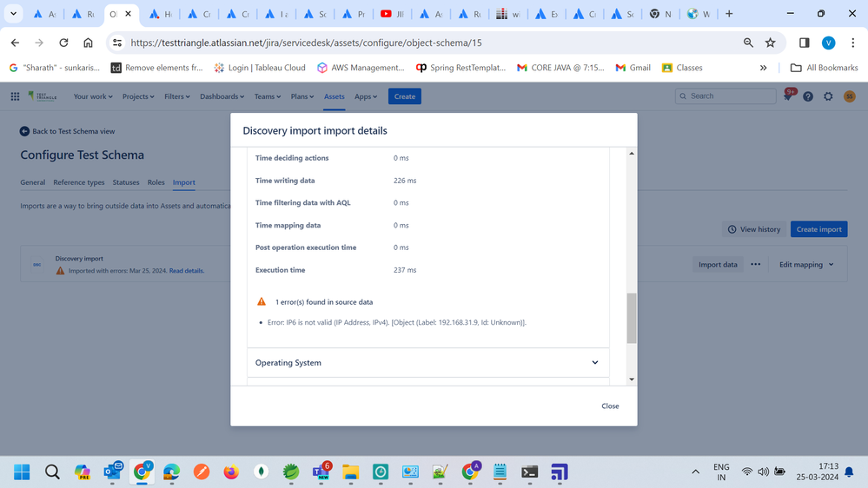Screen dimensions: 868x488
Task: Open the Edit mapping dropdown
Action: [x=806, y=265]
